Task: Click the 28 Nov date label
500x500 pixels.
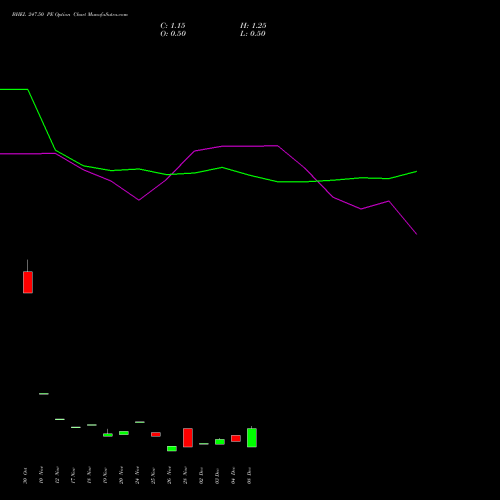Action: tap(185, 476)
